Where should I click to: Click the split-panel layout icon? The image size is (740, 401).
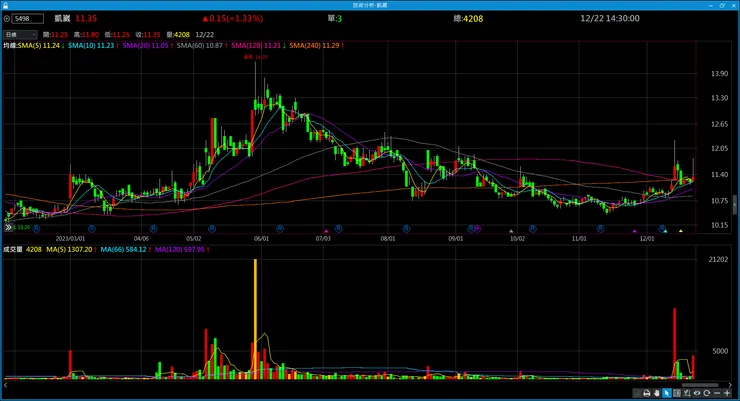(677, 393)
